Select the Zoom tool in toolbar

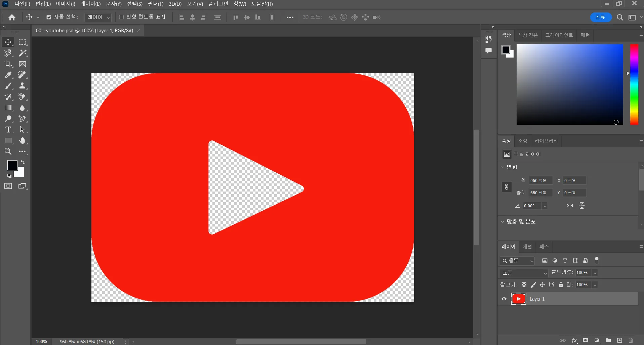(x=8, y=151)
